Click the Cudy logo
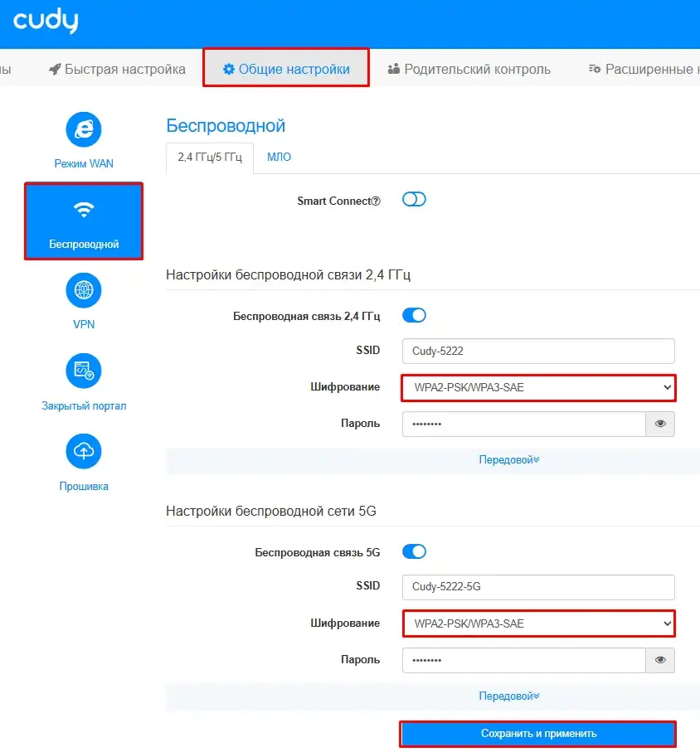This screenshot has height=752, width=700. tap(46, 21)
